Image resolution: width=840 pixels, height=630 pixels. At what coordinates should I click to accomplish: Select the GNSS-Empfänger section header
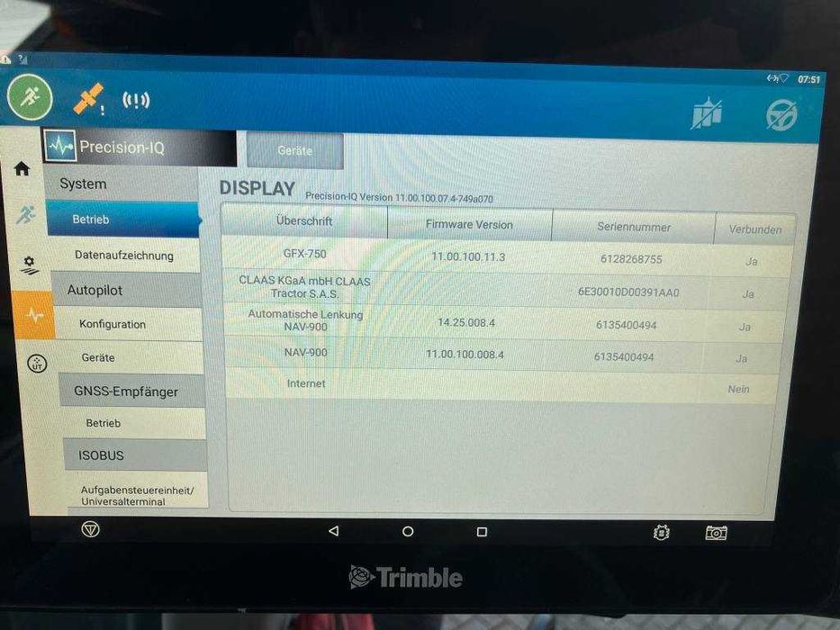(131, 391)
